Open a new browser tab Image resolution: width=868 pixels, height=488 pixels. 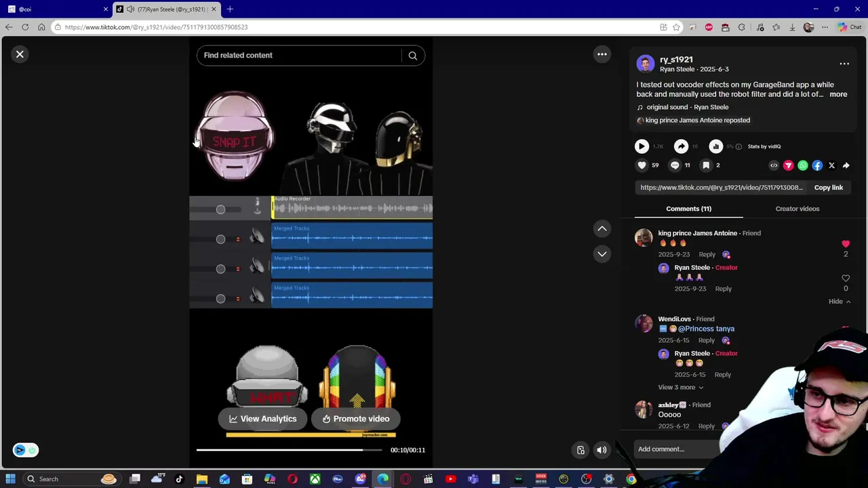click(230, 9)
